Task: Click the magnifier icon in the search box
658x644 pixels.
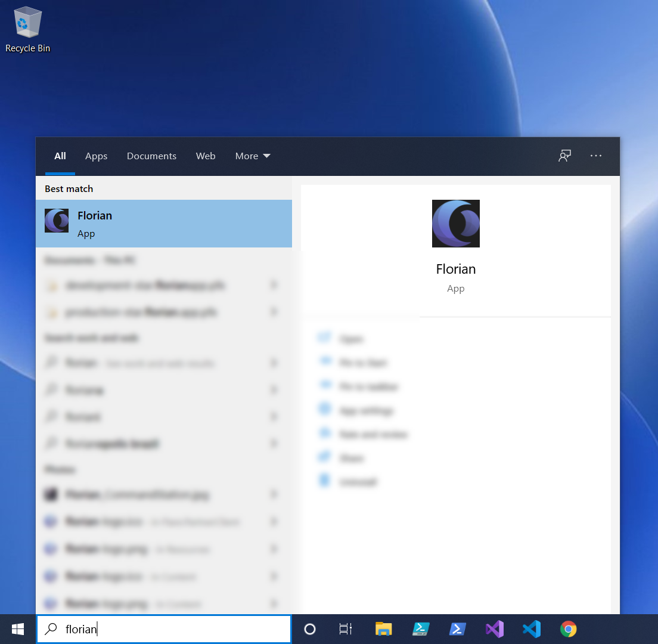Action: (x=51, y=628)
